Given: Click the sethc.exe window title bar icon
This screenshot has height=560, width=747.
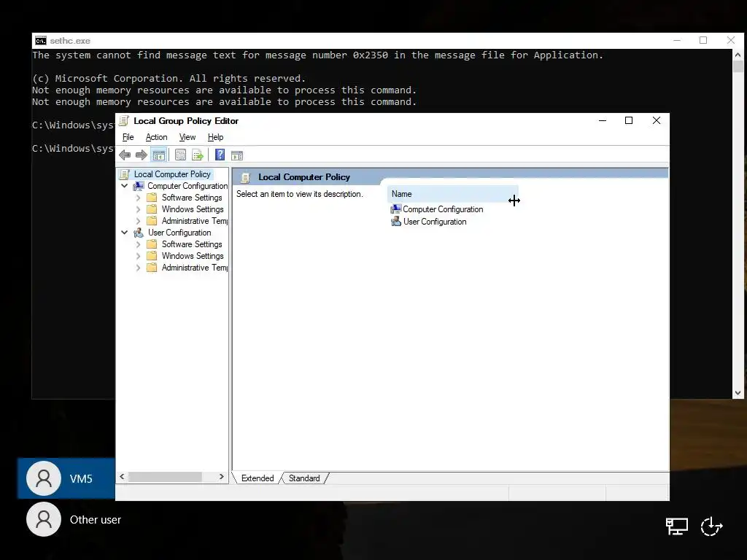Looking at the screenshot, I should point(41,41).
